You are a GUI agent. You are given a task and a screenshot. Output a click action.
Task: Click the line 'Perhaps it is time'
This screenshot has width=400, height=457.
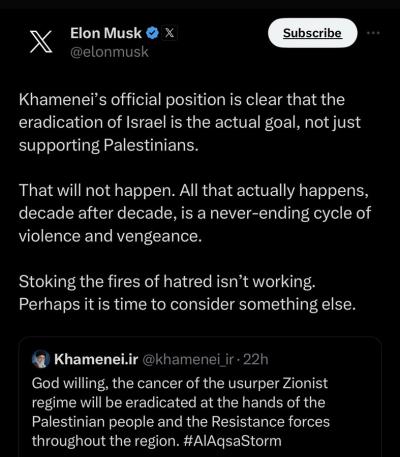click(x=187, y=304)
